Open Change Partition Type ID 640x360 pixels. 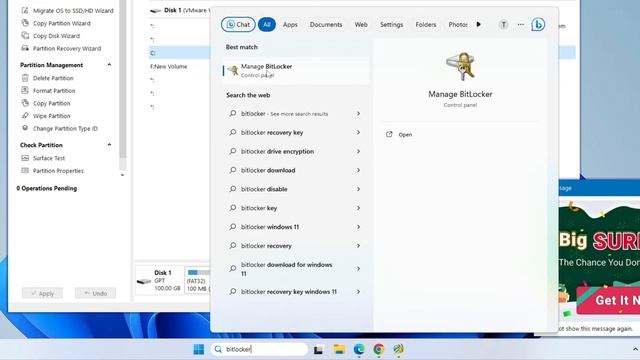60,129
